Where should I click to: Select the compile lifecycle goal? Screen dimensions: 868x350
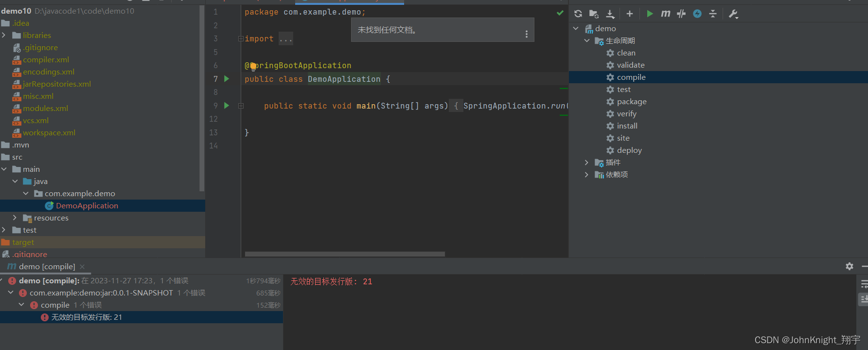click(719, 77)
